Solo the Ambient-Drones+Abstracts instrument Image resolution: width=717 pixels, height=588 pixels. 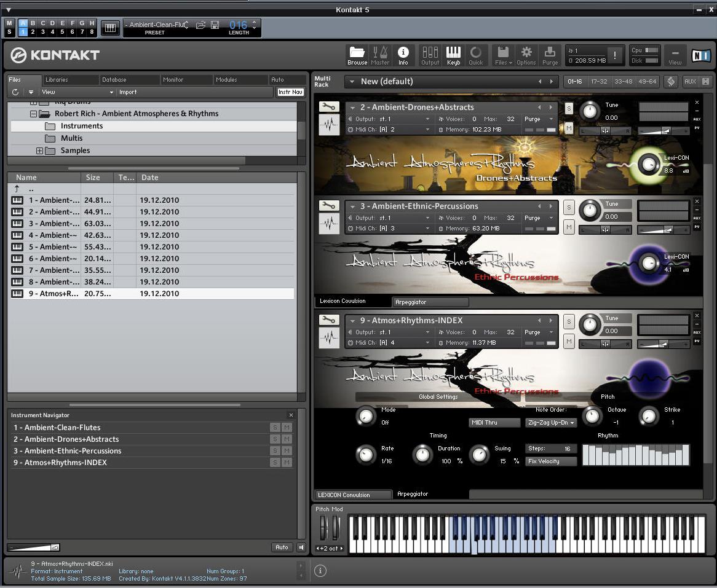pyautogui.click(x=568, y=108)
